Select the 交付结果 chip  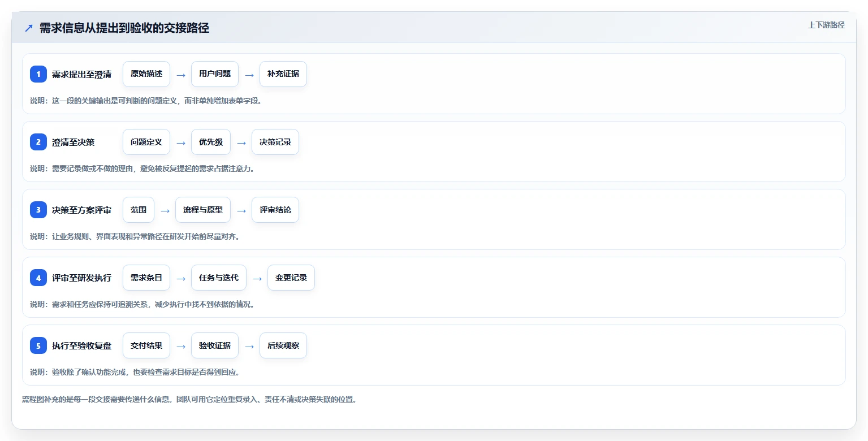pyautogui.click(x=146, y=345)
